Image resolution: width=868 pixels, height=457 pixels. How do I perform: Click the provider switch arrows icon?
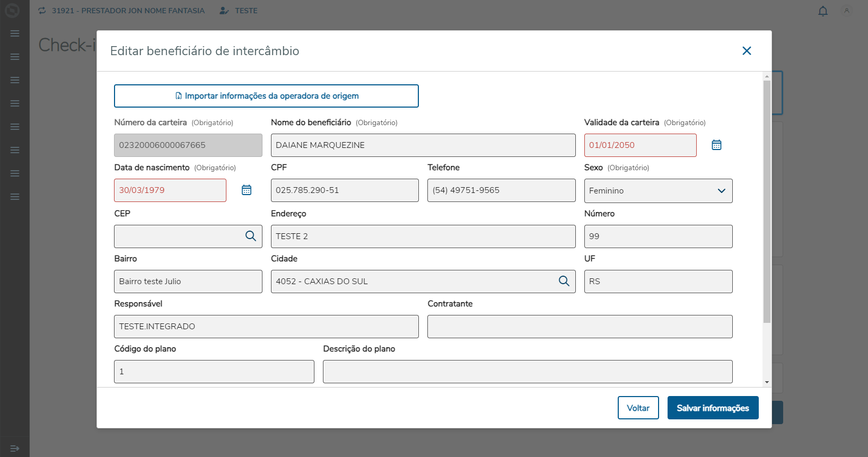point(42,11)
